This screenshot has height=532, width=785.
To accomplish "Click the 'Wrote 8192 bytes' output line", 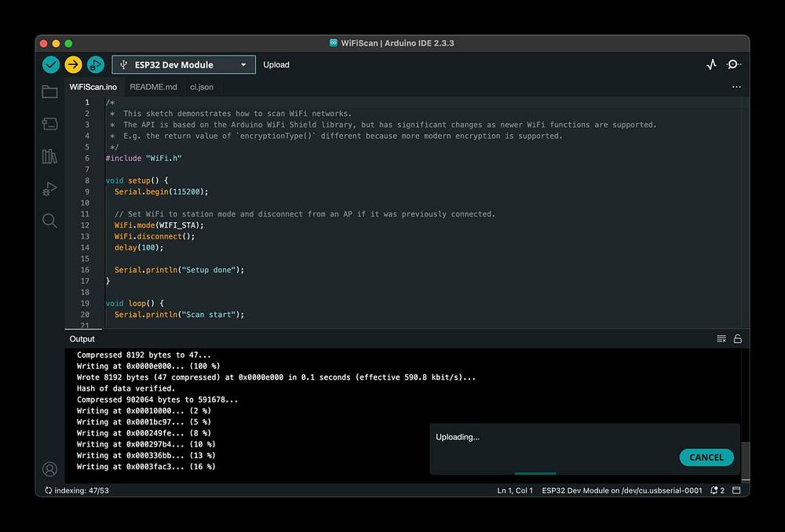I will pyautogui.click(x=276, y=377).
